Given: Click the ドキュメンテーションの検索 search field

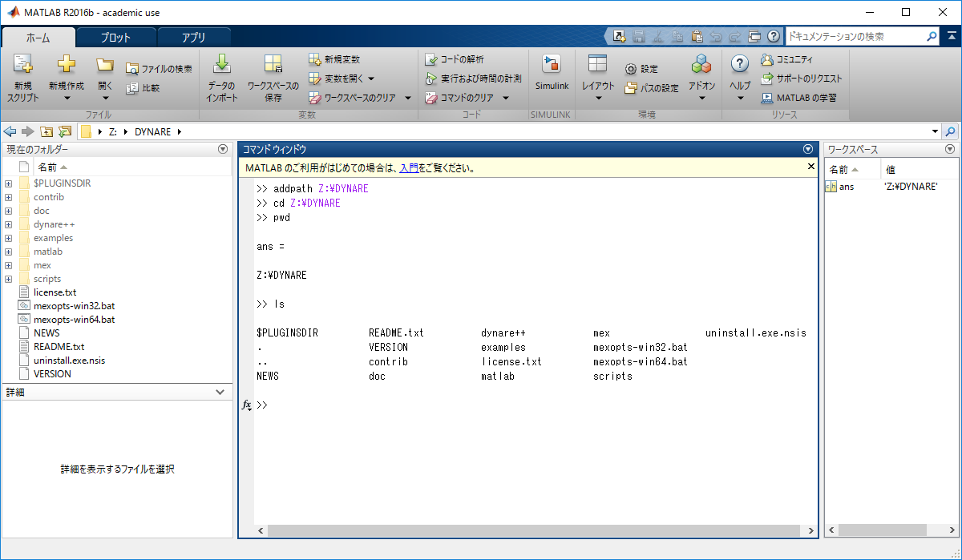Looking at the screenshot, I should coord(856,36).
